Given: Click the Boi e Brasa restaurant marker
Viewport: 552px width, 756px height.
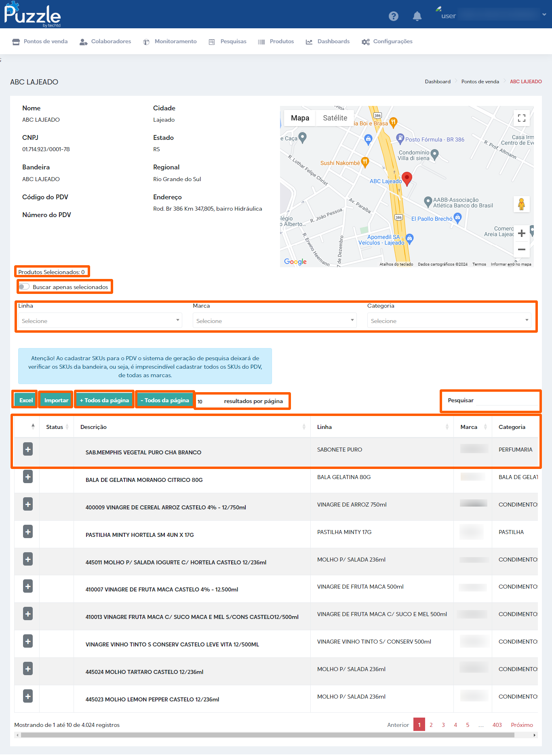Looking at the screenshot, I should 393,122.
